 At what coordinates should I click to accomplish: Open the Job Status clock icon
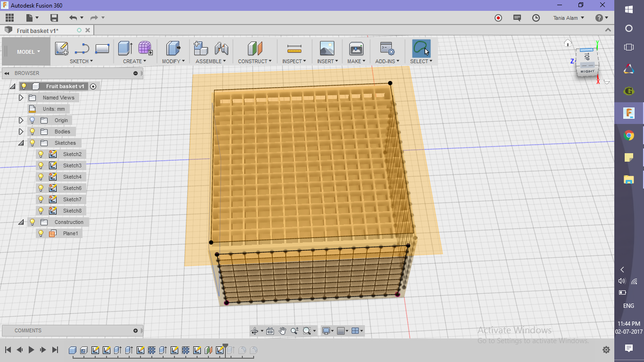pyautogui.click(x=536, y=18)
